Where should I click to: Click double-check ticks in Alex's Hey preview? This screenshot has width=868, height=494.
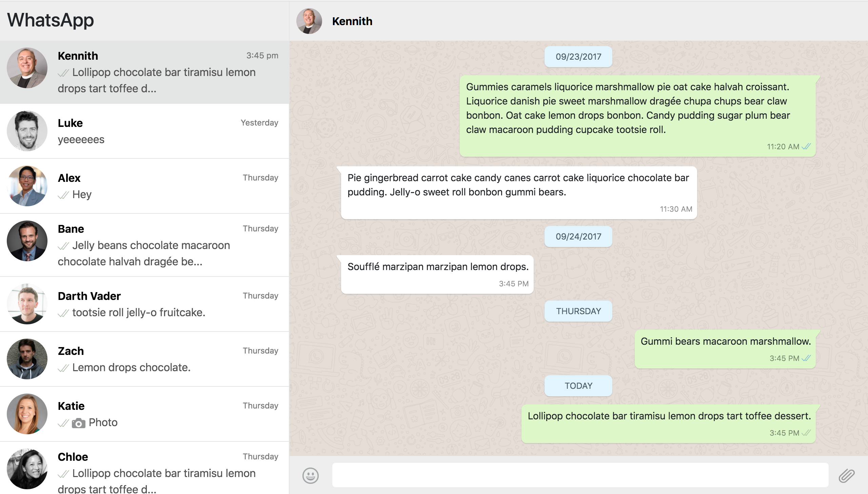pos(63,195)
